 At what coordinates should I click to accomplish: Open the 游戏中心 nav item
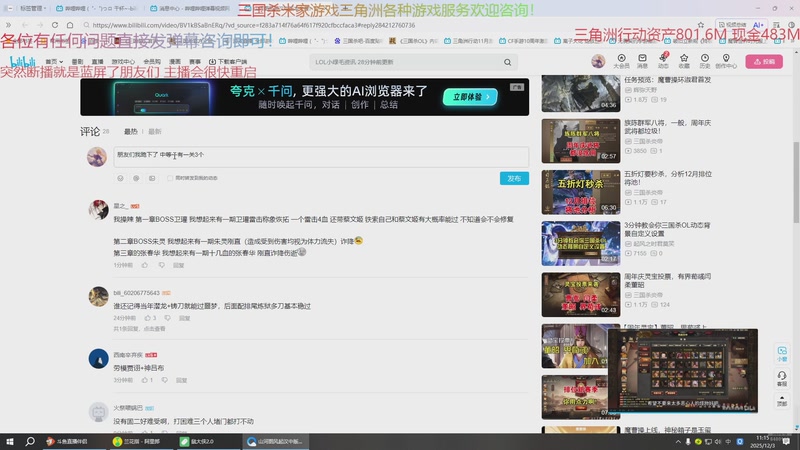click(123, 62)
